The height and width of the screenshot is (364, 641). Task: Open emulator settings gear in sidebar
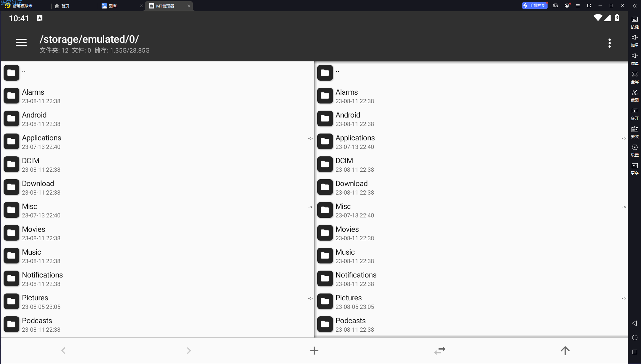[x=634, y=150]
